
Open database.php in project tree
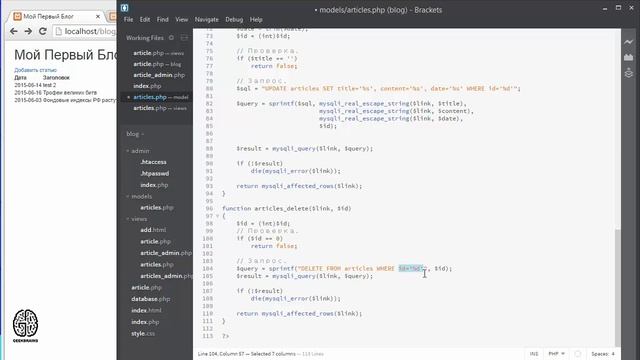(151, 299)
